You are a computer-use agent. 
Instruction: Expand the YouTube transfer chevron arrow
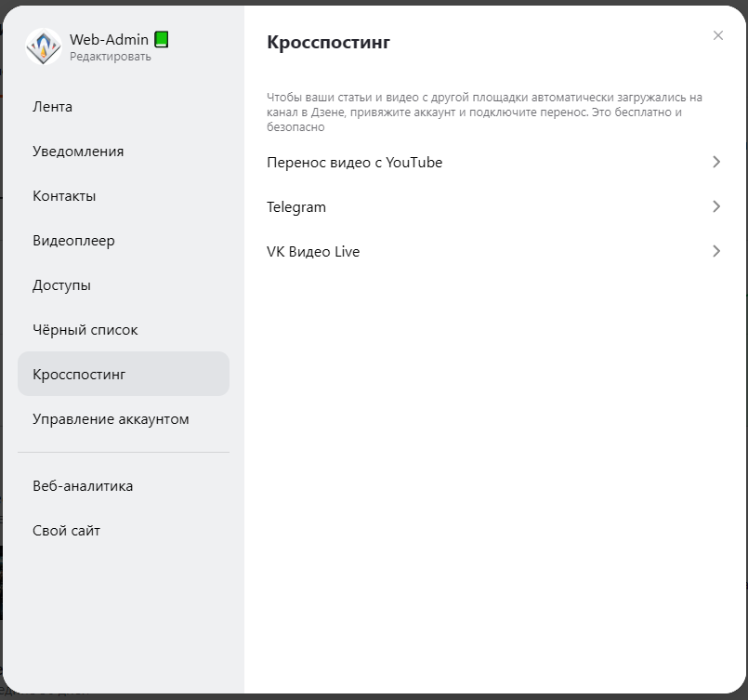point(716,162)
